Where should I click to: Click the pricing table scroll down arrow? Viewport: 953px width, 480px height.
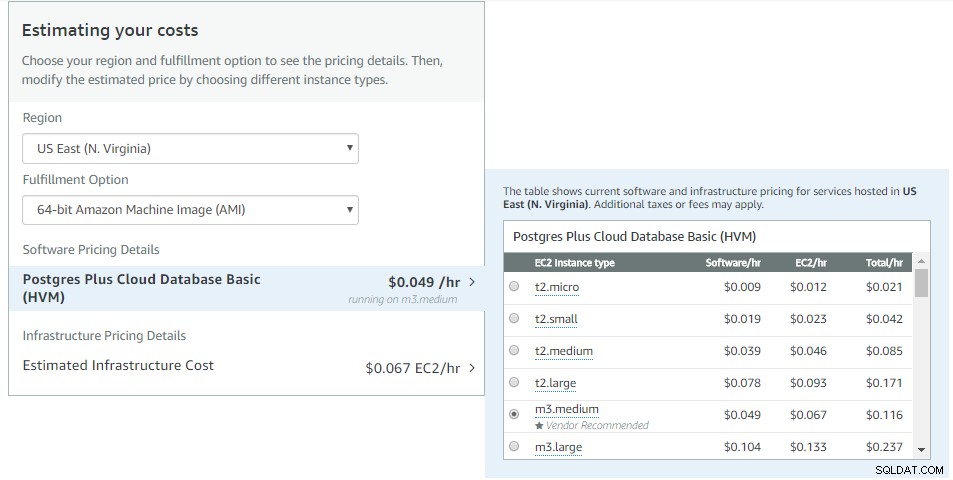[x=921, y=450]
